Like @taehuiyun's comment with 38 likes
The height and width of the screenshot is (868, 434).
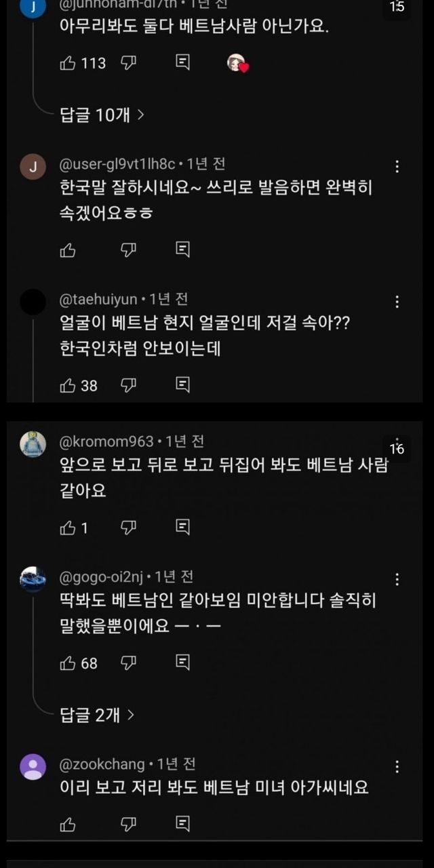click(x=68, y=386)
